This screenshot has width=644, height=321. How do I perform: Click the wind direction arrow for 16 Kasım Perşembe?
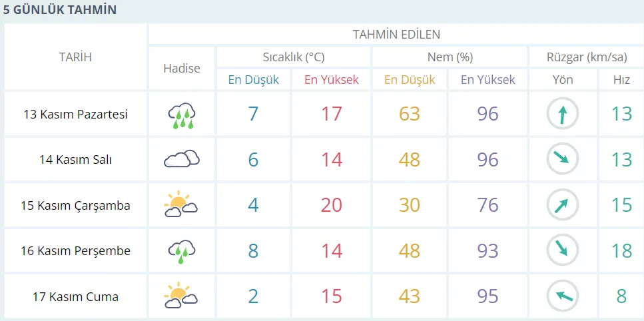(x=563, y=250)
